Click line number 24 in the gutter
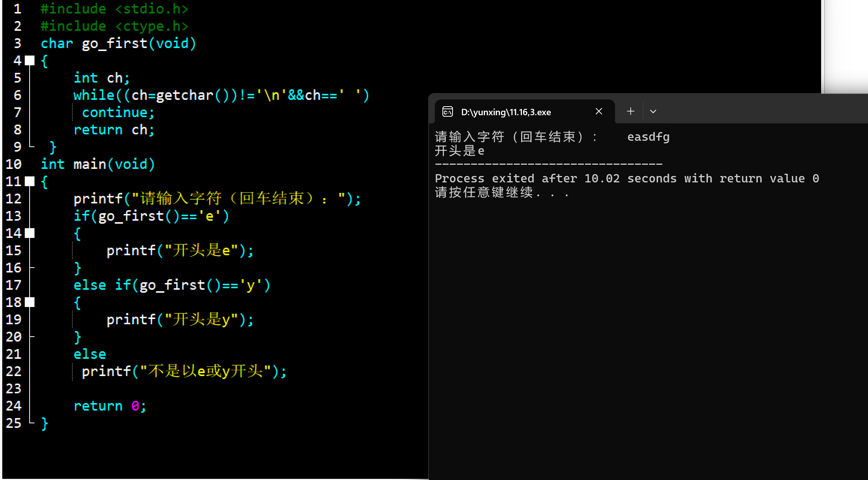 pos(14,406)
